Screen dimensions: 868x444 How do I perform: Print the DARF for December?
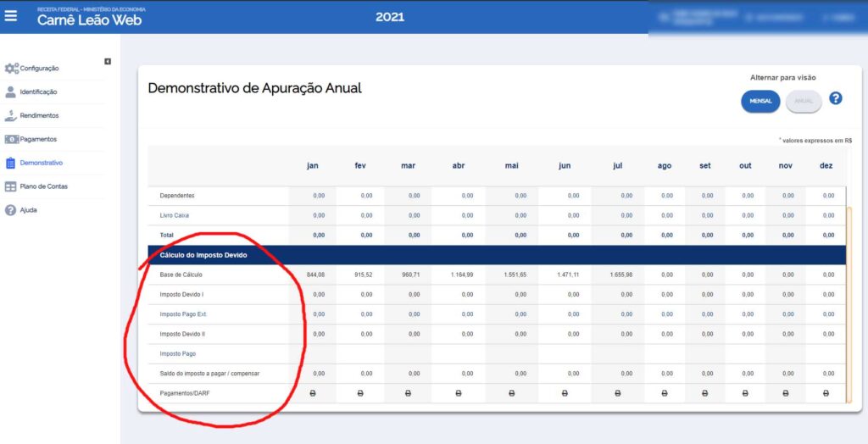coord(826,393)
